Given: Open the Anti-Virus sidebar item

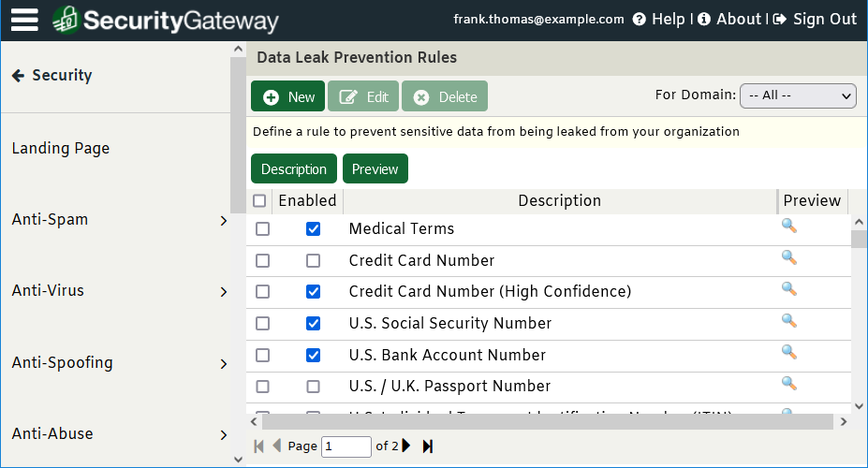Looking at the screenshot, I should click(119, 291).
